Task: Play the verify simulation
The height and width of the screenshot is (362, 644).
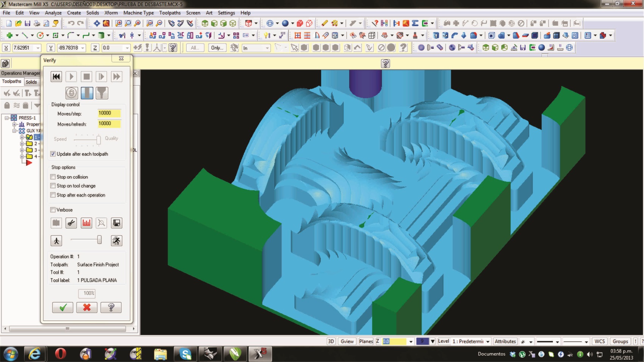Action: click(x=71, y=77)
